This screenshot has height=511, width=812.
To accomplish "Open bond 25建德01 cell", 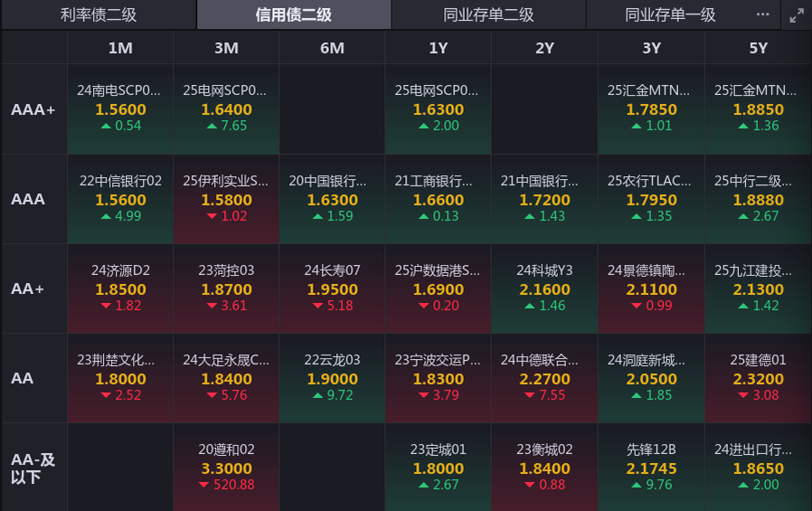I will (758, 378).
